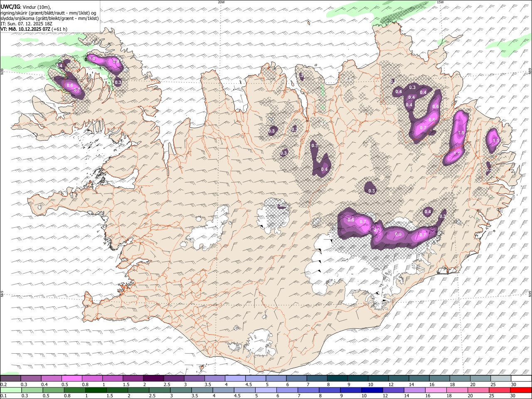Click the snow scale swatch labeled 25
The height and width of the screenshot is (399, 532).
click(x=500, y=378)
